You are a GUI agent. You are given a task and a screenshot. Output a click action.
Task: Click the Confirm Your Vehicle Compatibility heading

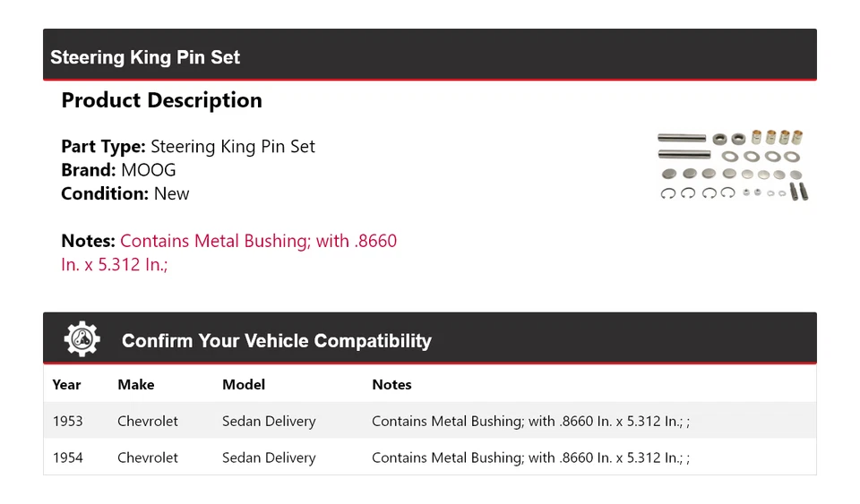coord(276,341)
